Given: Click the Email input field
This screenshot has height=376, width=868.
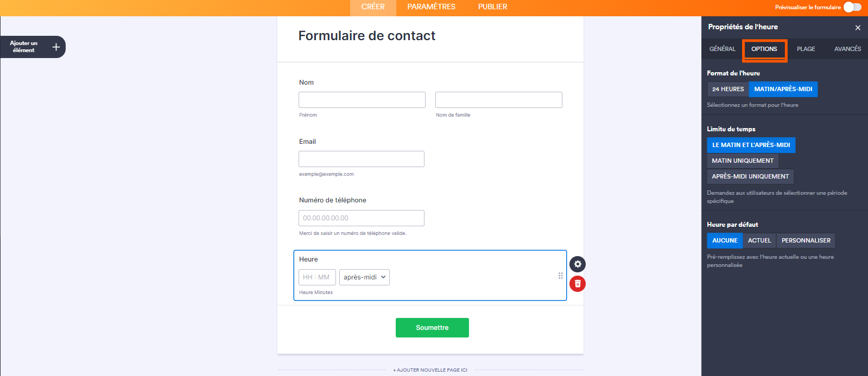Looking at the screenshot, I should [x=362, y=159].
